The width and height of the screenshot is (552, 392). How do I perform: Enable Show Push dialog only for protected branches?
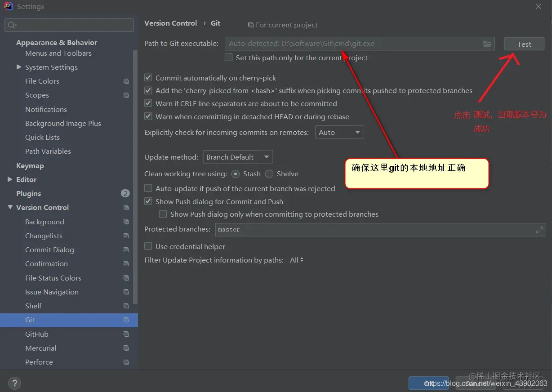(x=163, y=214)
